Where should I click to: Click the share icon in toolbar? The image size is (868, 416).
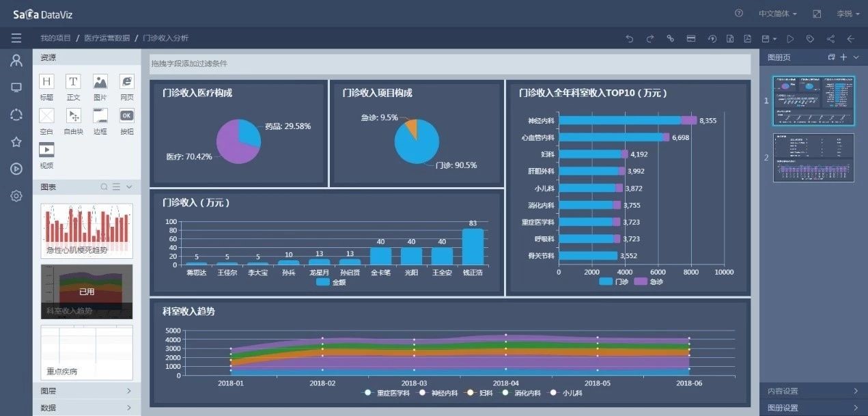pyautogui.click(x=830, y=39)
